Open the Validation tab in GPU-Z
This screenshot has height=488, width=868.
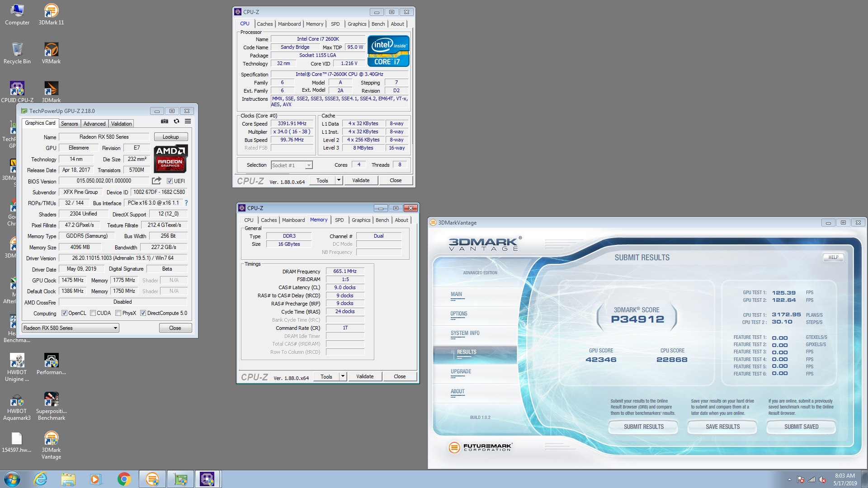pyautogui.click(x=122, y=124)
